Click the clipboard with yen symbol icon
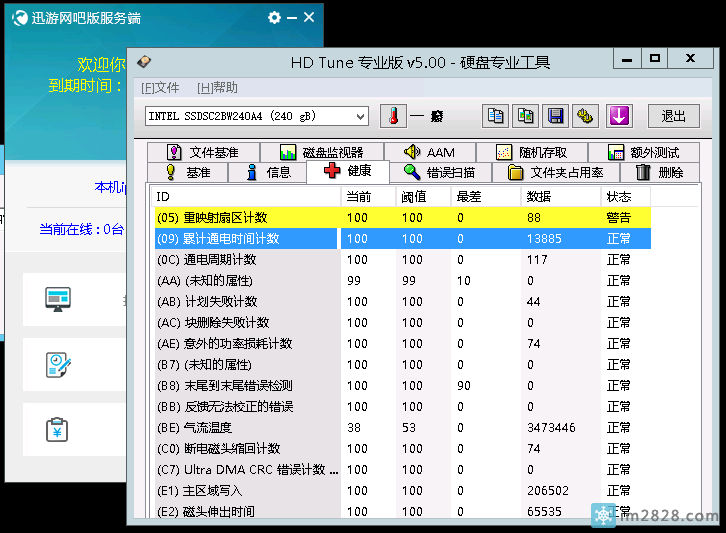726x533 pixels. tap(58, 431)
